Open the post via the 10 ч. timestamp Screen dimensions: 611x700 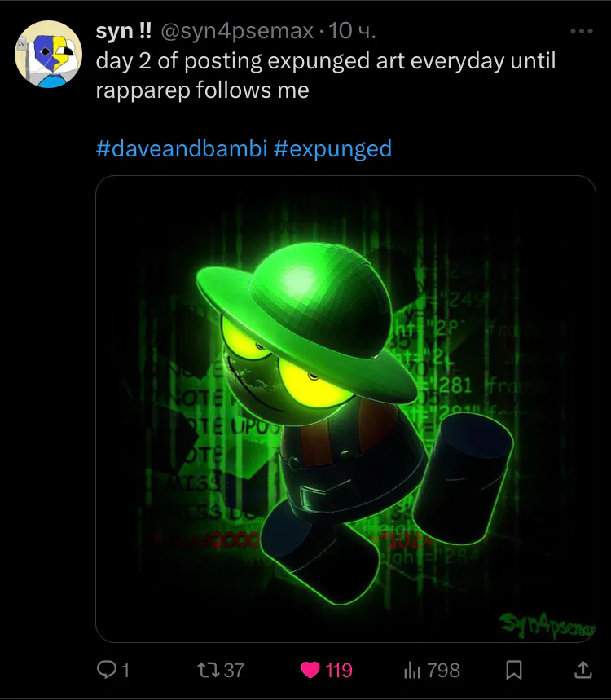pos(352,31)
